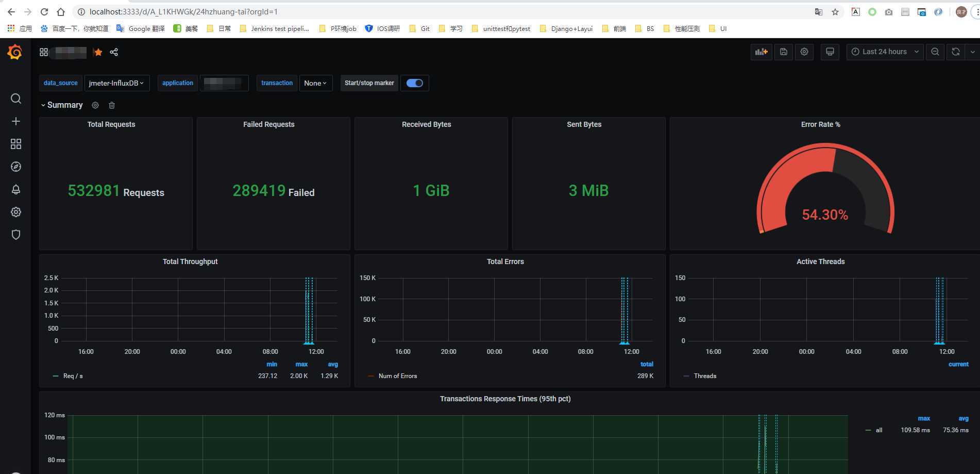This screenshot has width=980, height=474.
Task: Open the refresh interval dropdown arrow
Action: pyautogui.click(x=972, y=52)
